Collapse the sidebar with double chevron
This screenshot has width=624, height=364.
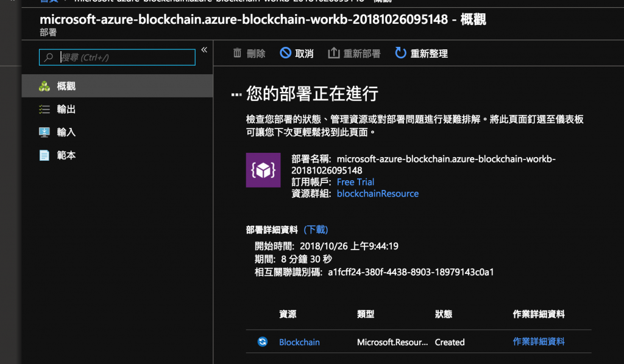pos(204,50)
